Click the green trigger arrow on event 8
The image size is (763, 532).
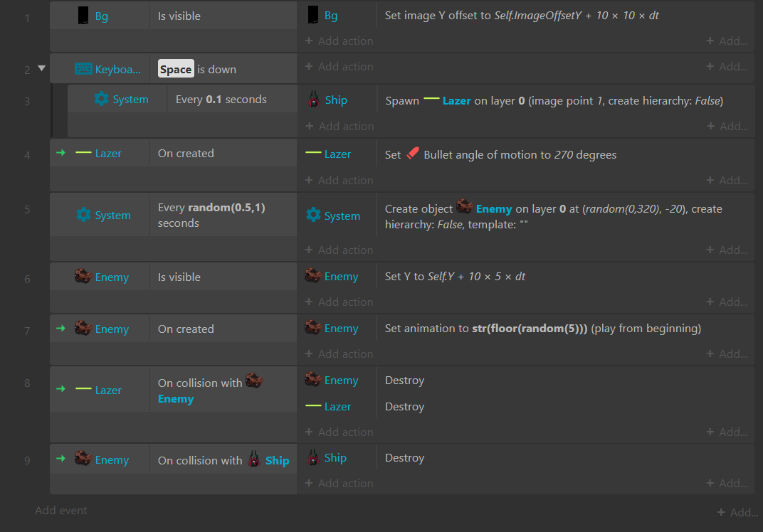click(60, 389)
